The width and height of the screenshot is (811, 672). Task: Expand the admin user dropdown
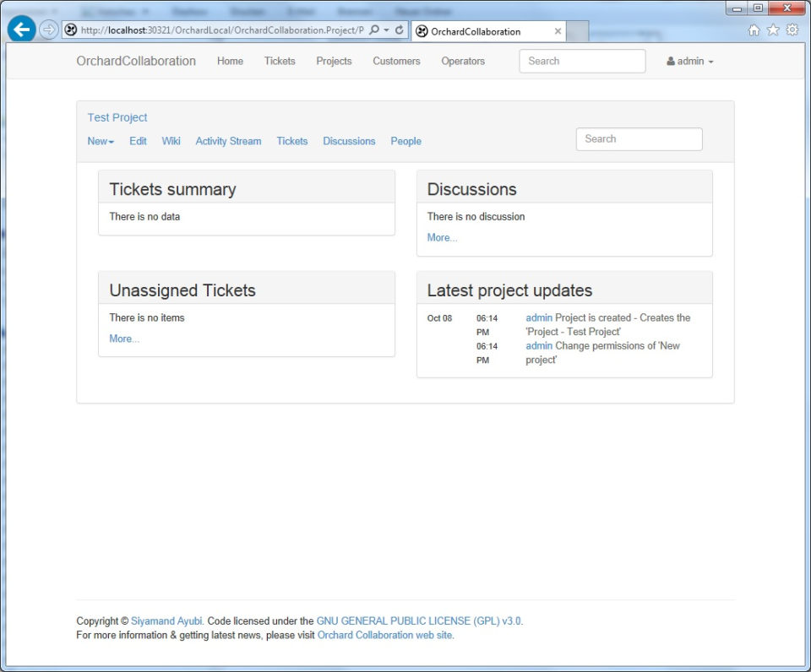(690, 61)
